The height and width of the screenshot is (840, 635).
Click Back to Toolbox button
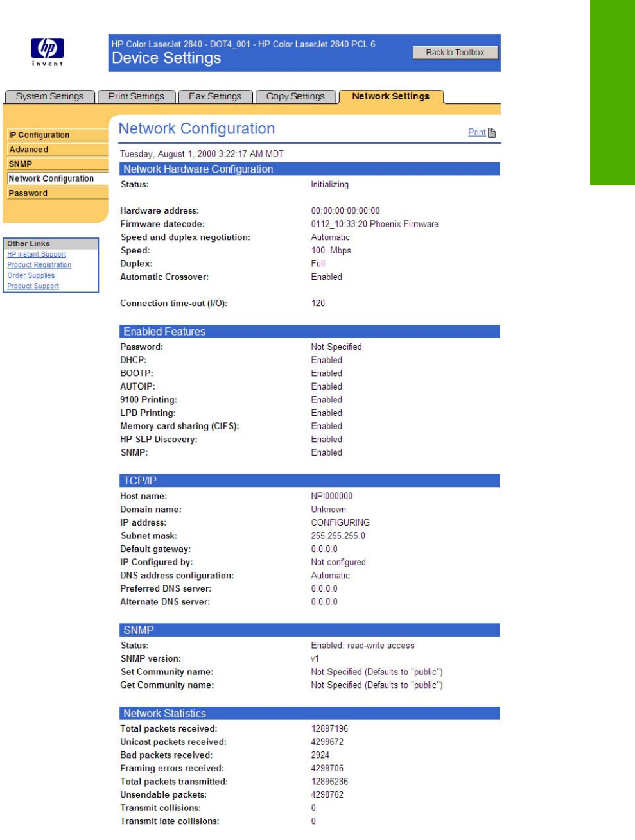(x=455, y=53)
